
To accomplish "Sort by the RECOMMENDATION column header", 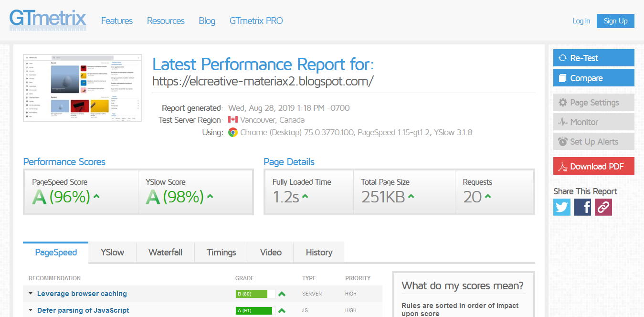I will [x=54, y=278].
